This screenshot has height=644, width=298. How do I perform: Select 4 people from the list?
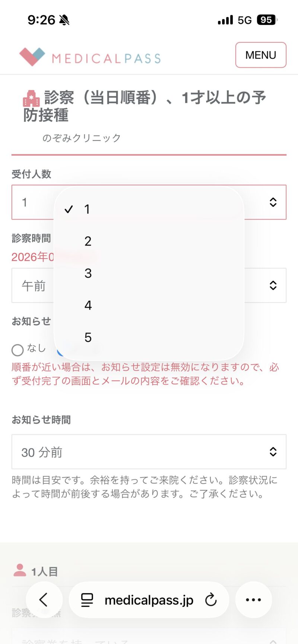pos(88,305)
